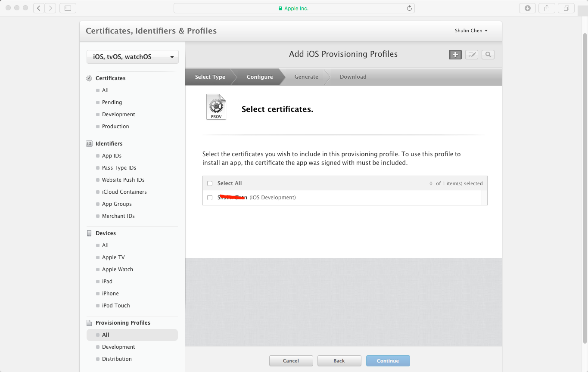Viewport: 588px width, 372px height.
Task: Click the Cancel button
Action: pyautogui.click(x=291, y=361)
